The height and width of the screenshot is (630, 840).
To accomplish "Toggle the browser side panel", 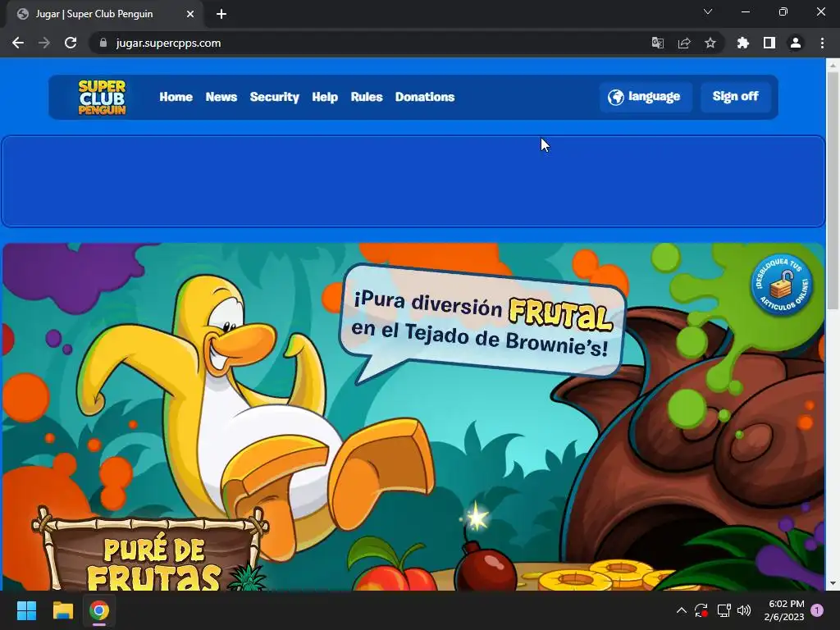I will click(x=769, y=43).
